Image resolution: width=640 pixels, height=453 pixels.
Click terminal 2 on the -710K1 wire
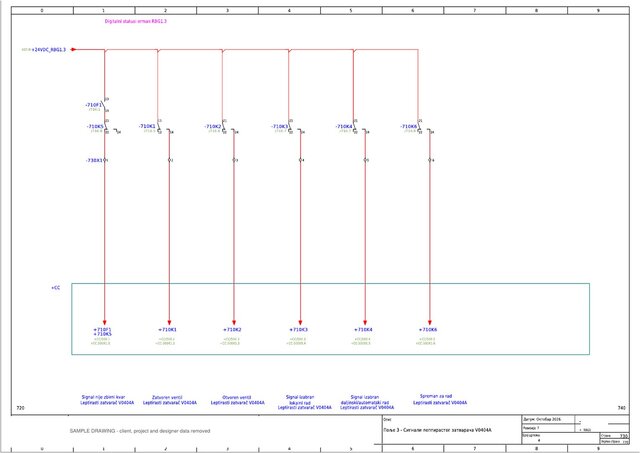pos(170,160)
